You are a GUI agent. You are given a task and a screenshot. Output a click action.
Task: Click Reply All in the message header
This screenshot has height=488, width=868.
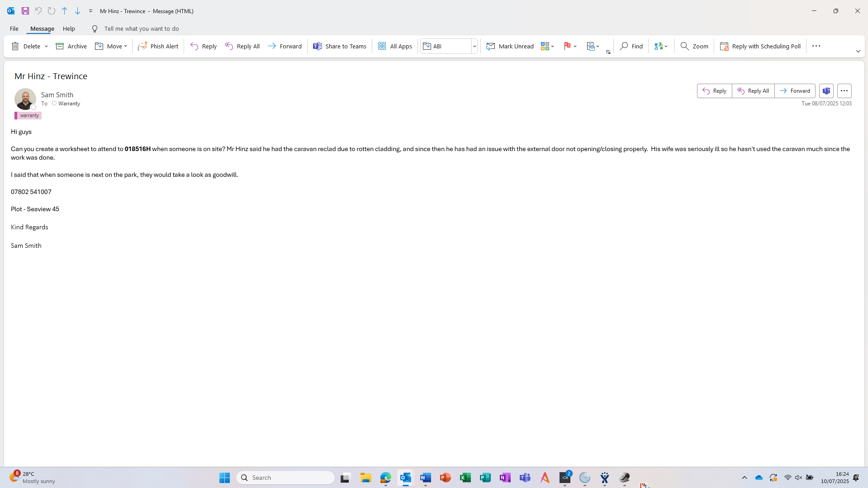(x=753, y=91)
